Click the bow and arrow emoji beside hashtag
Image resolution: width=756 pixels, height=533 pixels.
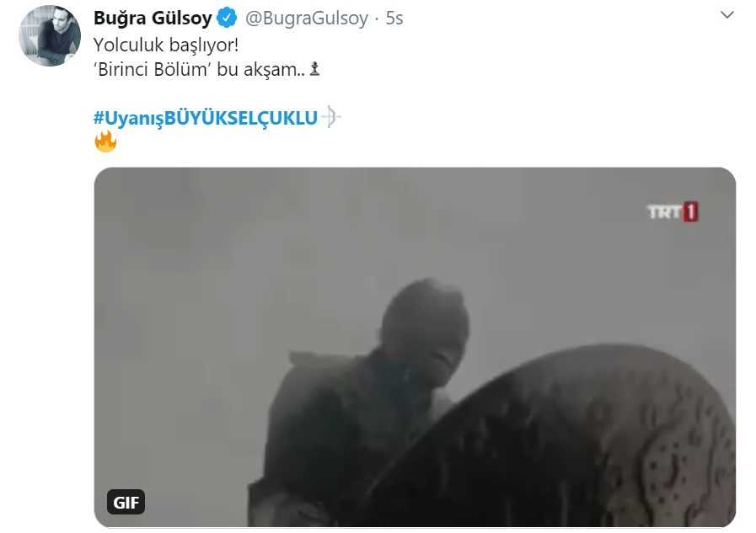click(330, 117)
